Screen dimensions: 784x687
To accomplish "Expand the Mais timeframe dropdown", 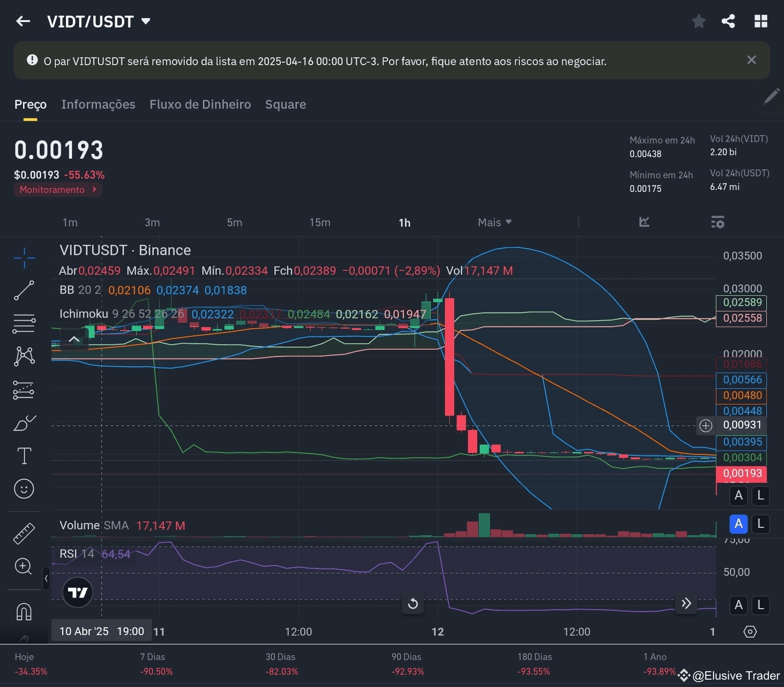I will click(495, 222).
